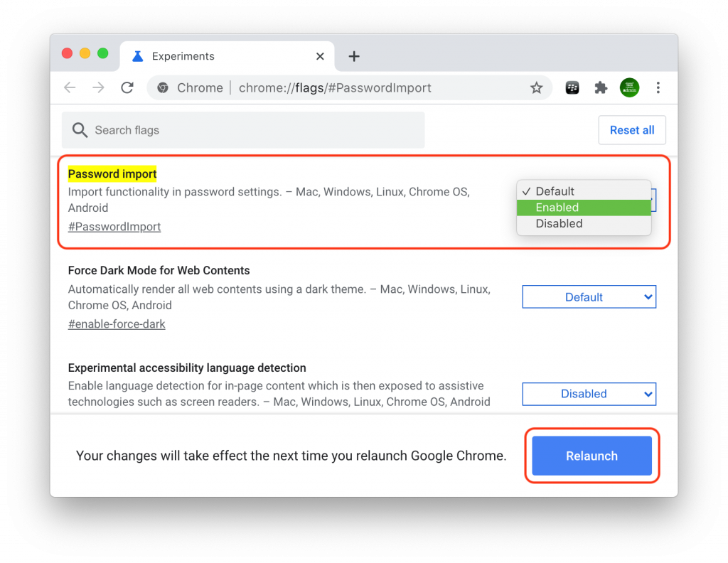
Task: Click into the Search flags field
Action: pyautogui.click(x=249, y=130)
